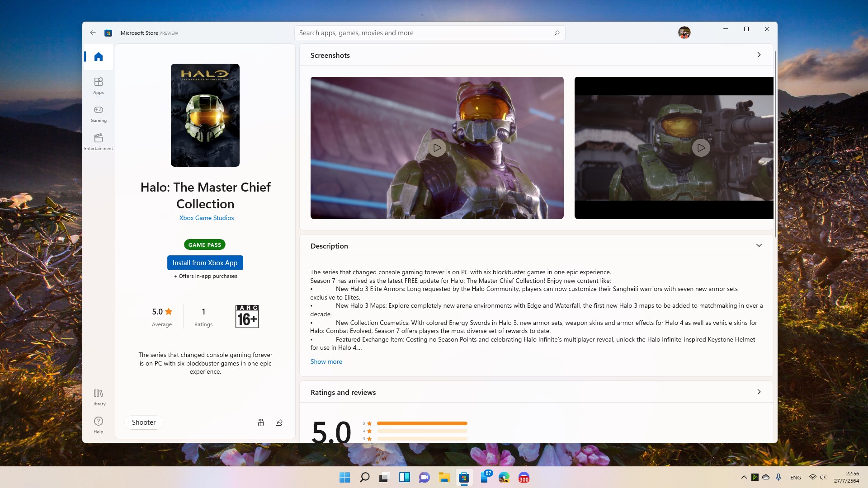Click the IARC 16+ rating badge

247,316
